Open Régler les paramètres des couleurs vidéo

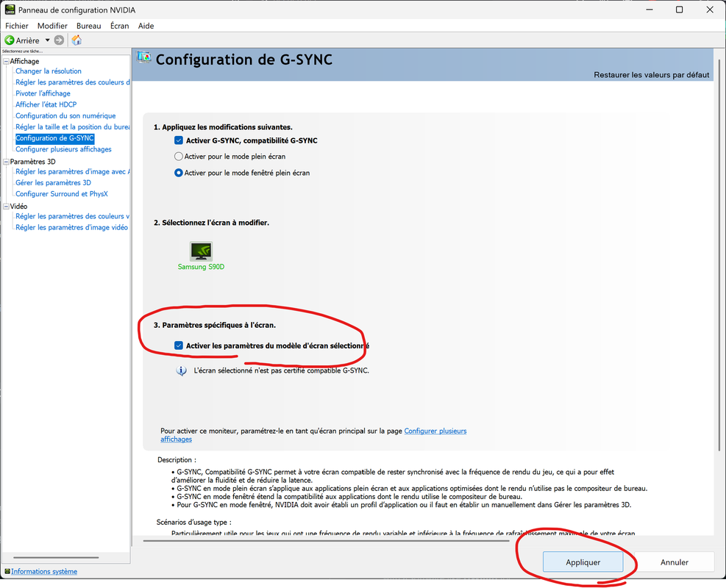pyautogui.click(x=73, y=216)
